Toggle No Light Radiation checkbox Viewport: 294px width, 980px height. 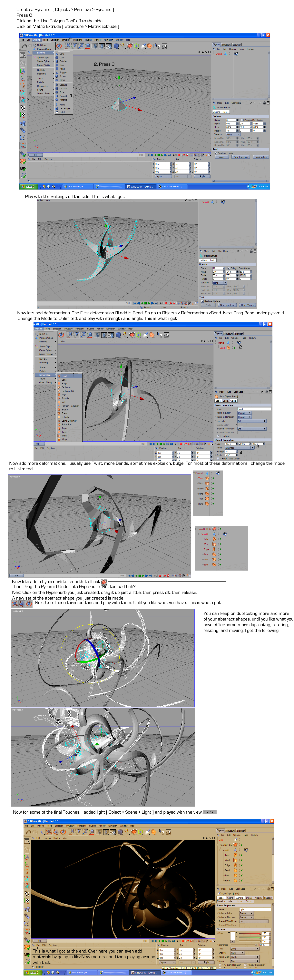tap(220, 965)
